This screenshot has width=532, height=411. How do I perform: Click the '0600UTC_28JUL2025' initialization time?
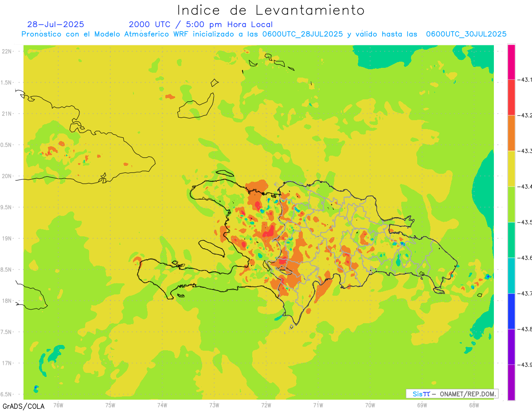tap(303, 34)
